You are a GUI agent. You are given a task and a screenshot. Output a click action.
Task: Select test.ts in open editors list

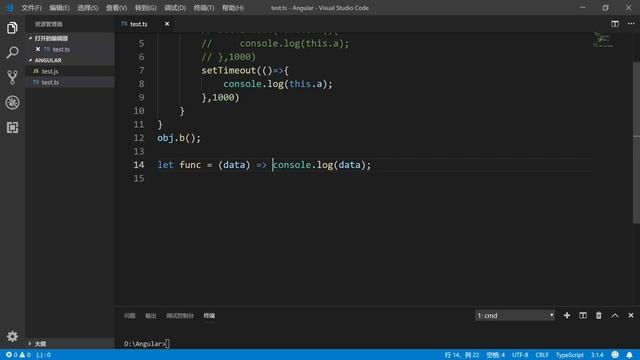[61, 49]
